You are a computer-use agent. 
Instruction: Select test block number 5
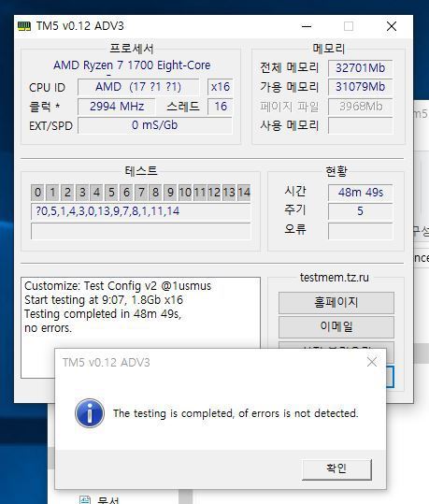coord(111,193)
